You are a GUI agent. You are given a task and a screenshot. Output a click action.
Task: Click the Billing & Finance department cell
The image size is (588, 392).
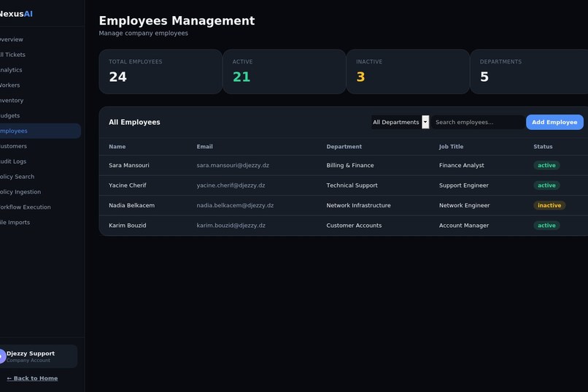pyautogui.click(x=350, y=166)
